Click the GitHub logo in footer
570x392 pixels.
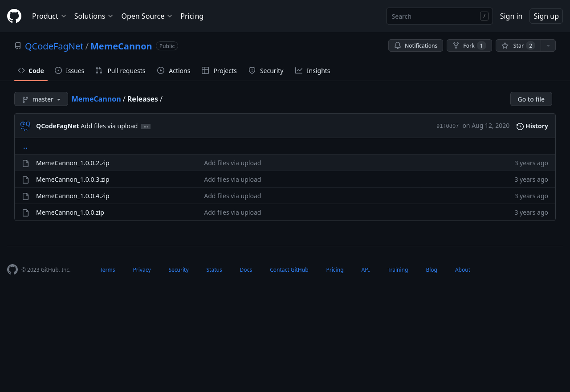click(x=12, y=269)
